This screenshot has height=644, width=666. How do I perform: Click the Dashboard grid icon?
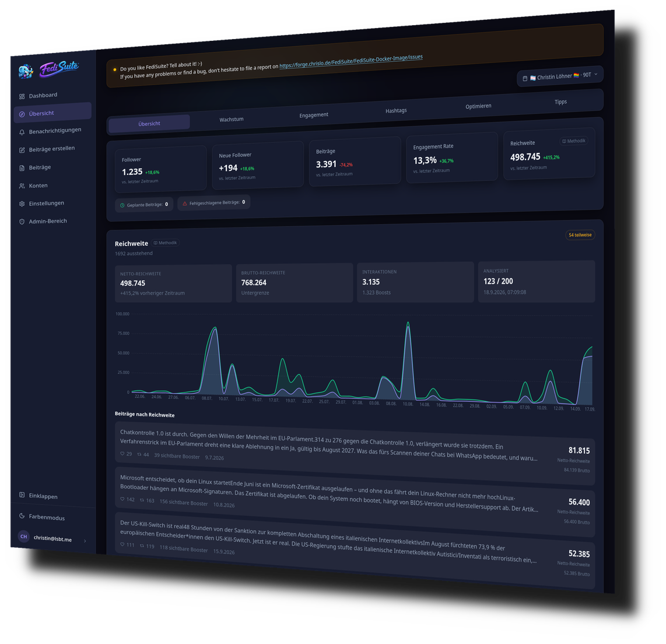click(x=22, y=96)
